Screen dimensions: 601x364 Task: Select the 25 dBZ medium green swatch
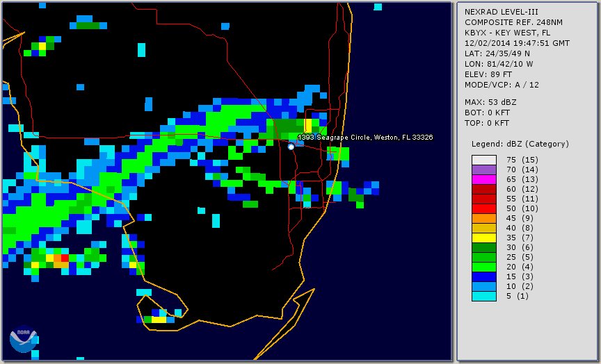pyautogui.click(x=484, y=257)
